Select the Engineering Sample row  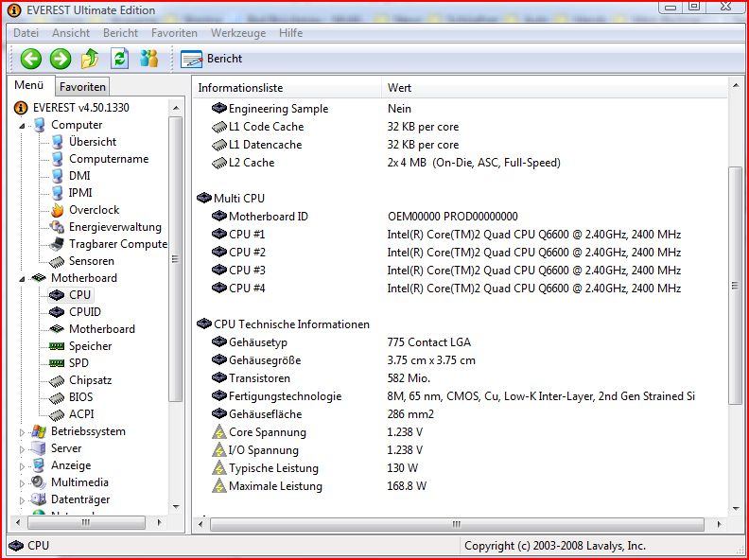point(461,109)
